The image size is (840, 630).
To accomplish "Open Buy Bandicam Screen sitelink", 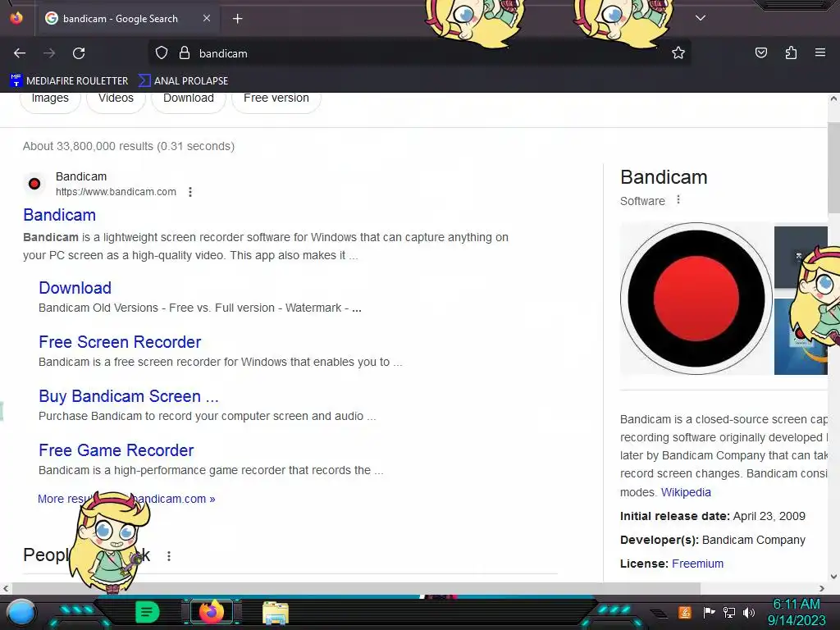I will 129,396.
